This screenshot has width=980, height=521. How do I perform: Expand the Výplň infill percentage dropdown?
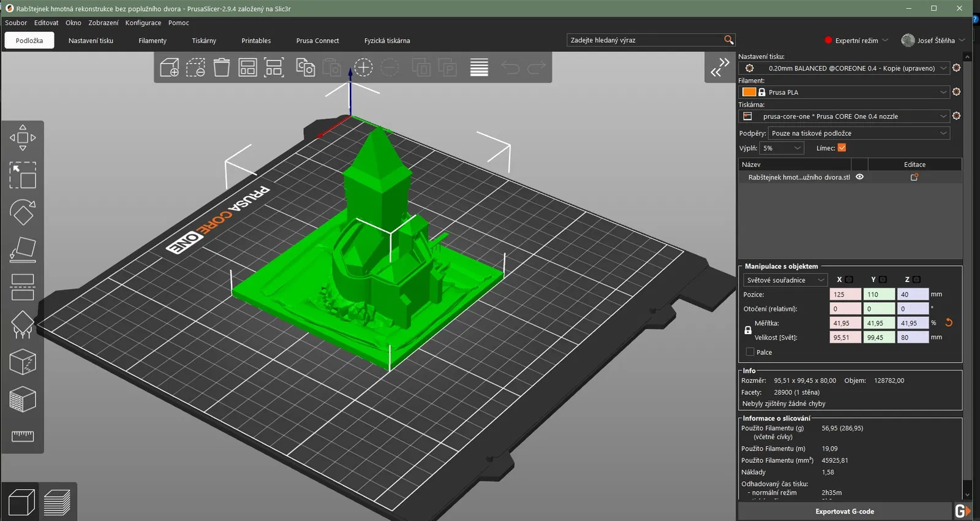pyautogui.click(x=782, y=148)
